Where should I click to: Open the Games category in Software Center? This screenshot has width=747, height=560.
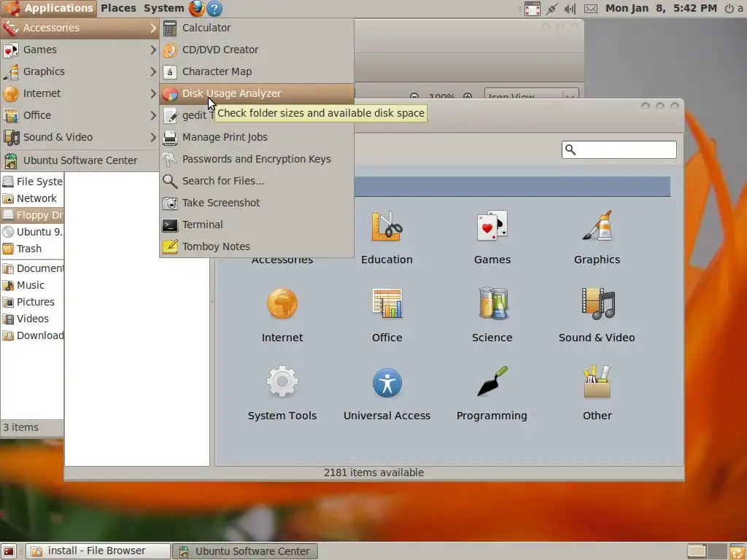tap(492, 237)
